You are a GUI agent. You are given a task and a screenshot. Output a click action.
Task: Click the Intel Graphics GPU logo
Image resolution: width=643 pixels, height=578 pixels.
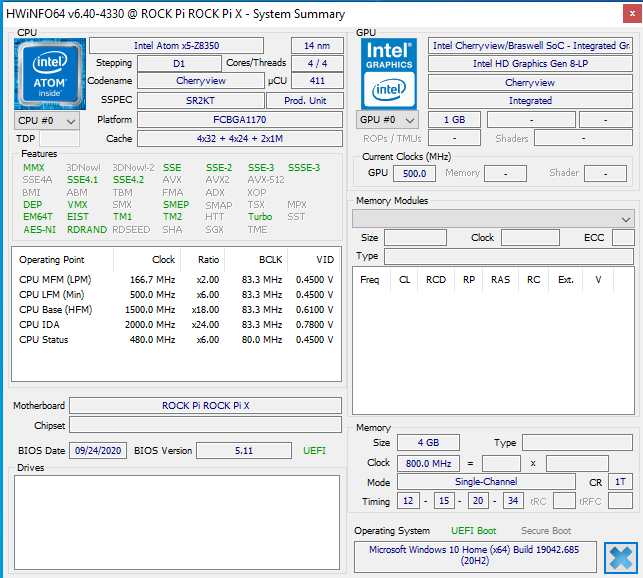[x=389, y=74]
